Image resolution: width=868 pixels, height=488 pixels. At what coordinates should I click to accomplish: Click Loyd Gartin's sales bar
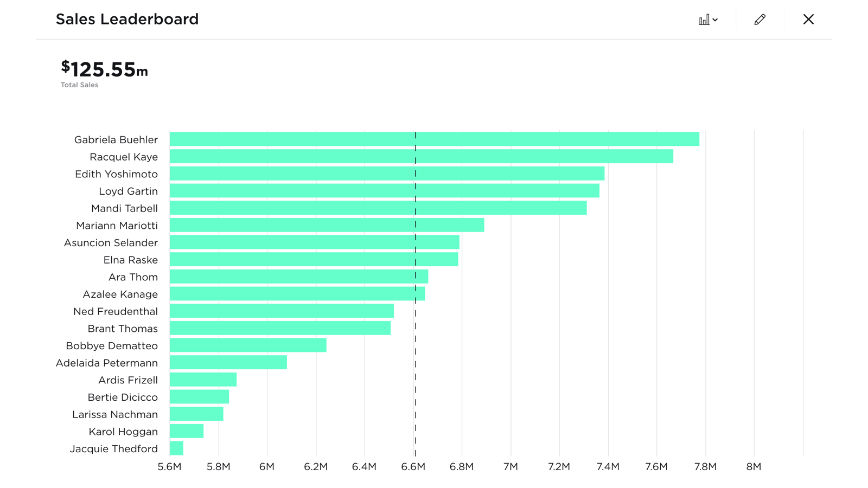coord(384,191)
